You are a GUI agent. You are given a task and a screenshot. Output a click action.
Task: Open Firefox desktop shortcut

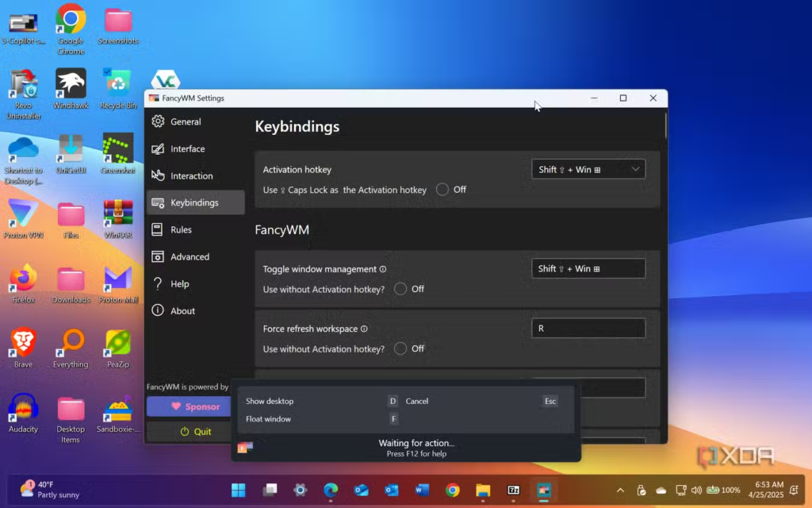coord(23,283)
